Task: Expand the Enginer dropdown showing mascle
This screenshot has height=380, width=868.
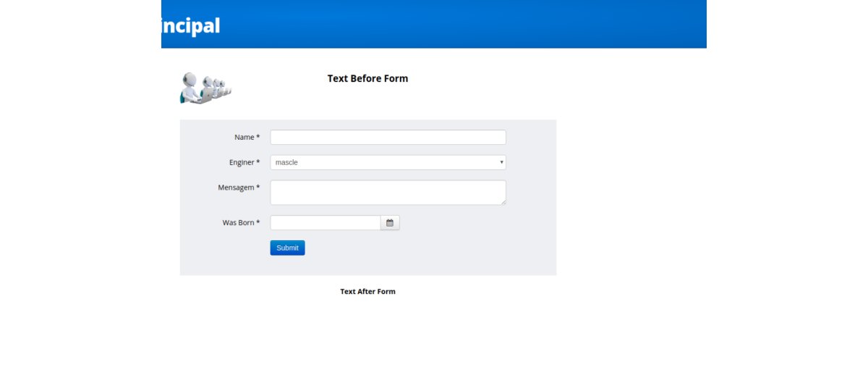Action: pos(387,163)
